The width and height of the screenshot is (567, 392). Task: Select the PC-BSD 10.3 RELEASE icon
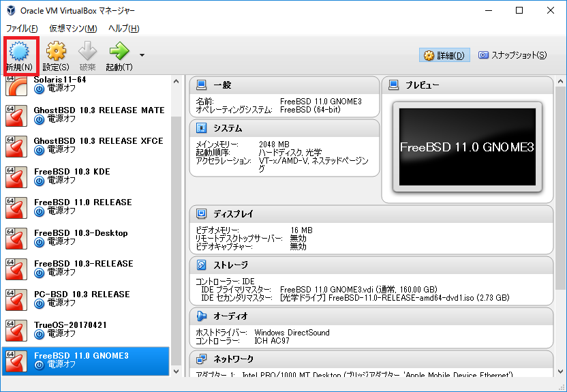(16, 300)
